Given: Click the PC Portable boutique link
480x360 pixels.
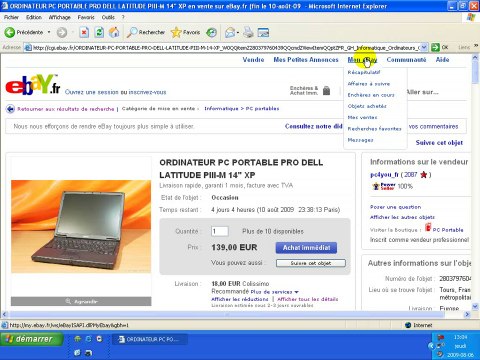Looking at the screenshot, I should (448, 230).
